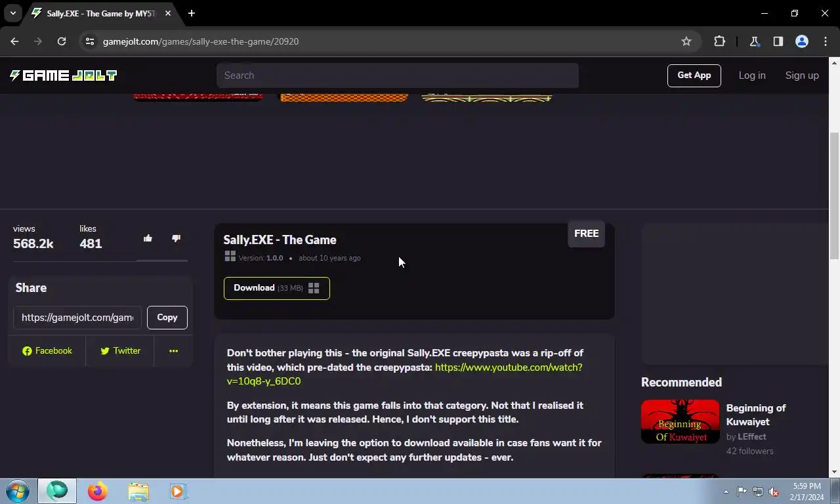
Task: Click the Get App button
Action: 694,75
